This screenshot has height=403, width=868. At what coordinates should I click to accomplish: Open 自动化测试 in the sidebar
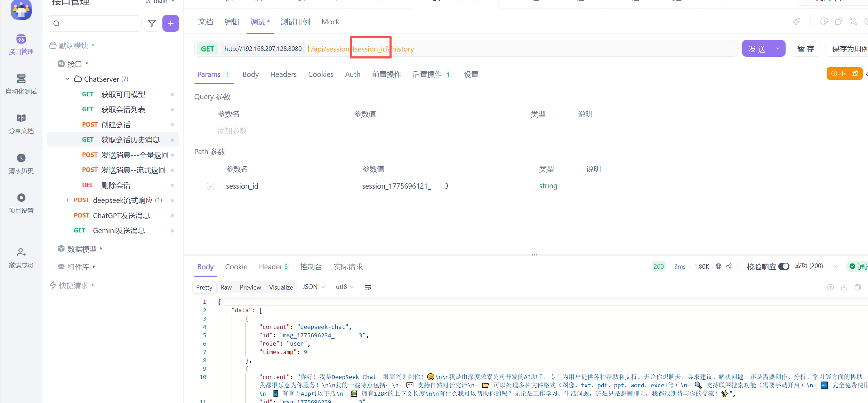pyautogui.click(x=21, y=84)
